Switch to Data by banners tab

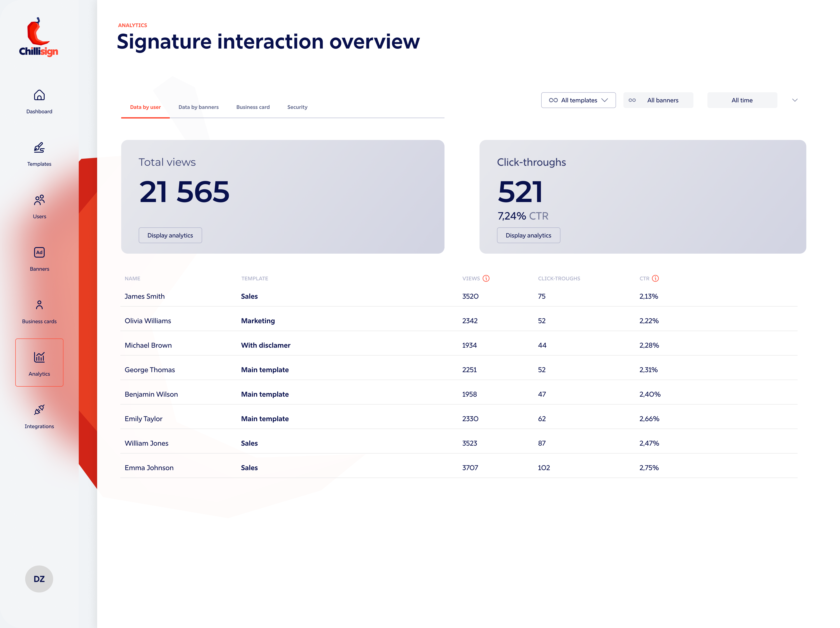pos(199,107)
